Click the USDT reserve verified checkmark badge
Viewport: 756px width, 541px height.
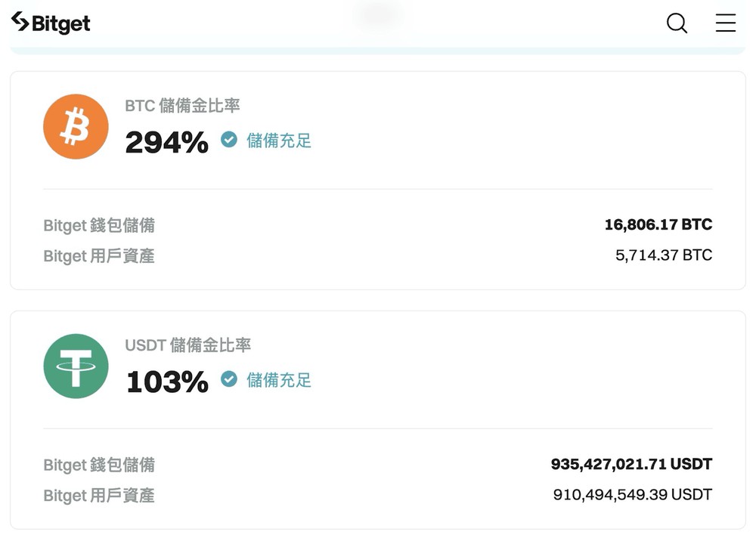229,379
